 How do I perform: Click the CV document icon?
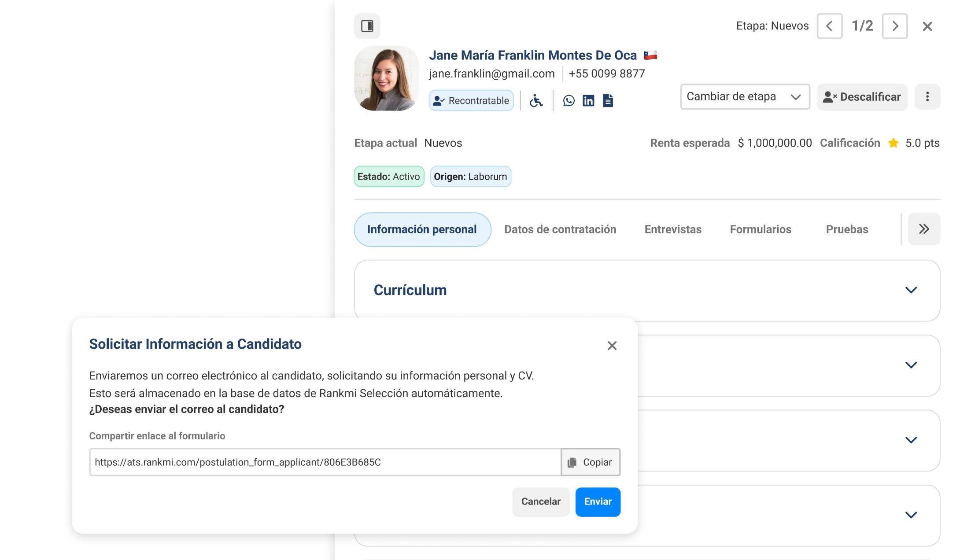608,100
